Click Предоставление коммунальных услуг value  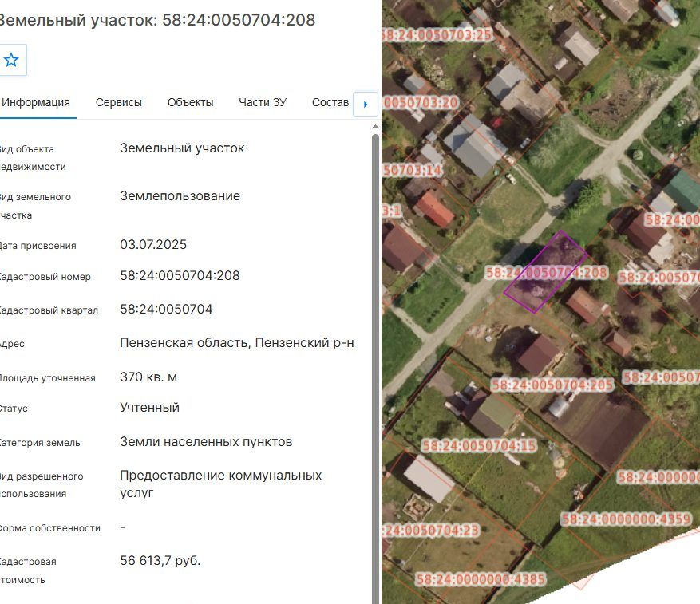pos(220,484)
